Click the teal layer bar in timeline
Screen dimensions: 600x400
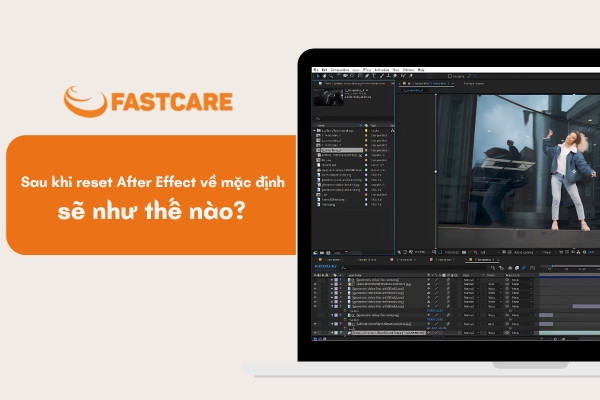[569, 333]
